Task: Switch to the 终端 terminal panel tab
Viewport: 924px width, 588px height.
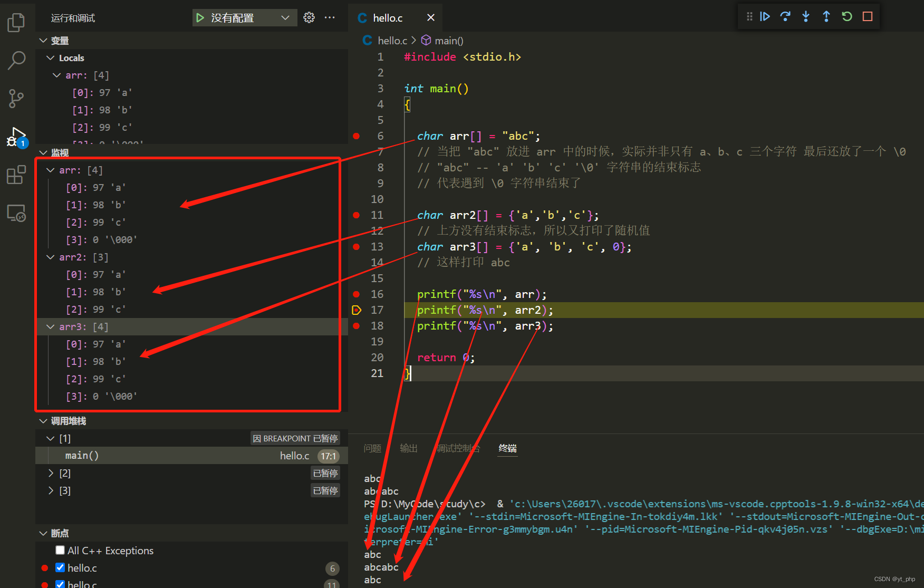Action: 508,448
